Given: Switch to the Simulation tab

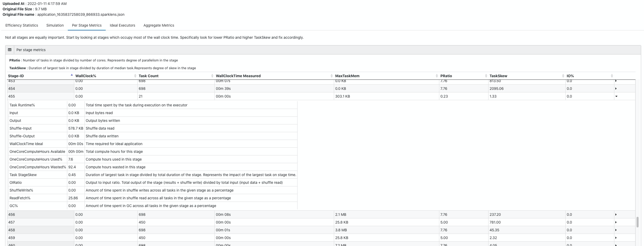Looking at the screenshot, I should 55,25.
